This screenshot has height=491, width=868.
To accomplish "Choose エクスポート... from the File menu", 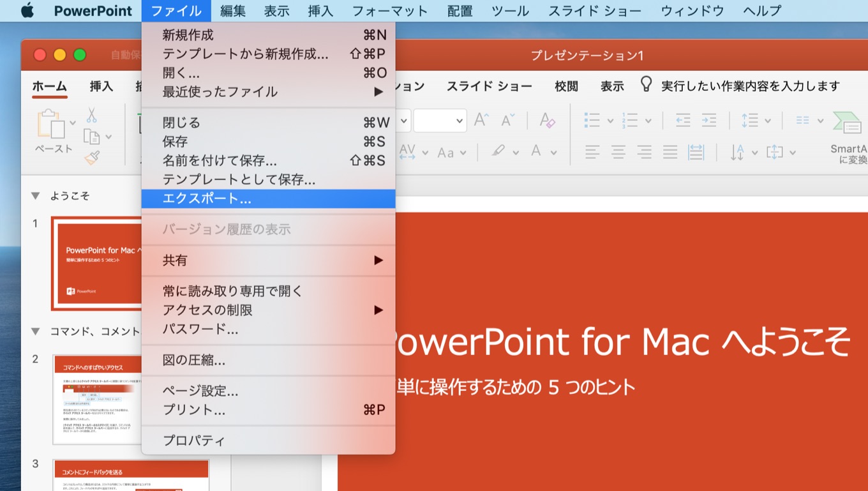I will (x=268, y=199).
